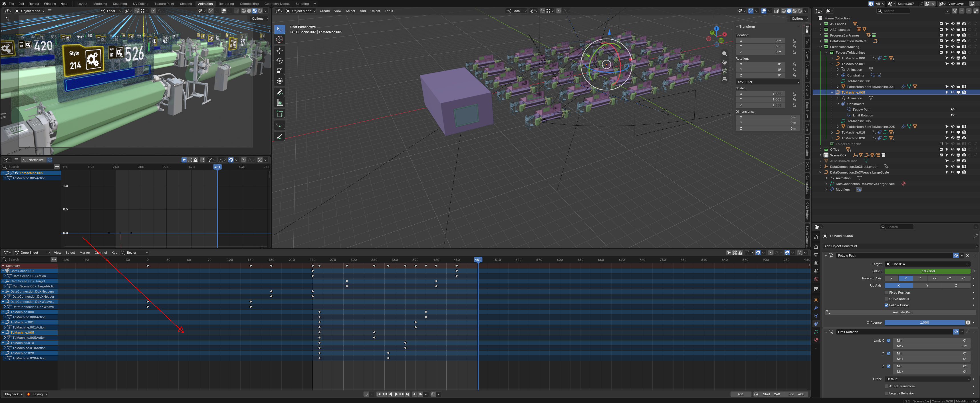980x403 pixels.
Task: Open the Marker menu in Dope Sheet
Action: click(x=85, y=253)
